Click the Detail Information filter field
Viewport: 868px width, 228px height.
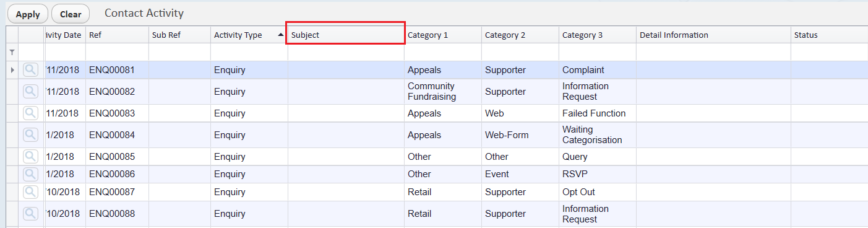pyautogui.click(x=713, y=52)
